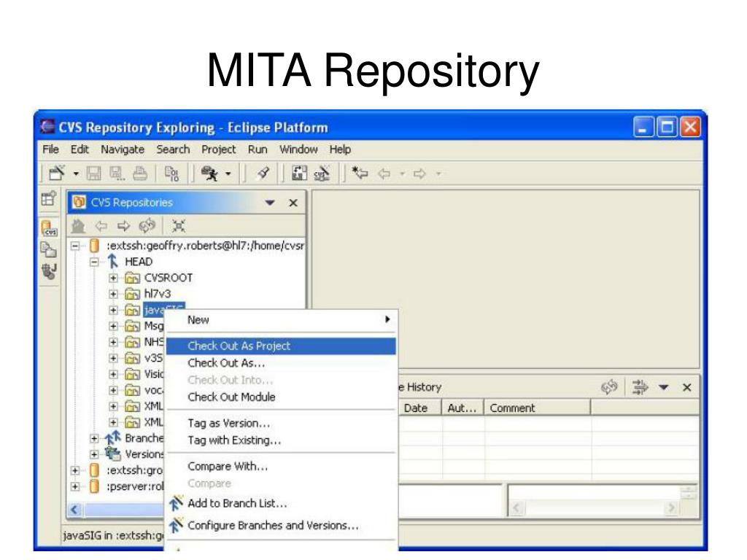Select the :extssh:geoffry.roberts@hl7 repository row
This screenshot has width=747, height=560.
[205, 246]
